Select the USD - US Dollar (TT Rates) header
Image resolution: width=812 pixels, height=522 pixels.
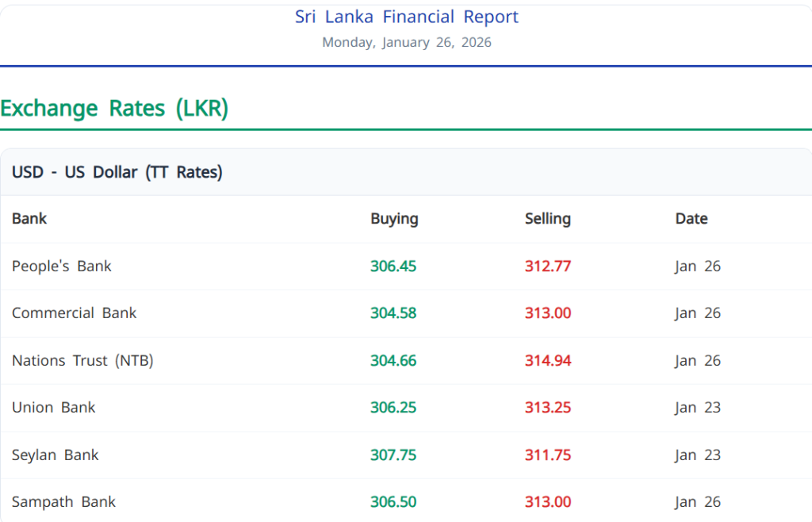coord(117,172)
